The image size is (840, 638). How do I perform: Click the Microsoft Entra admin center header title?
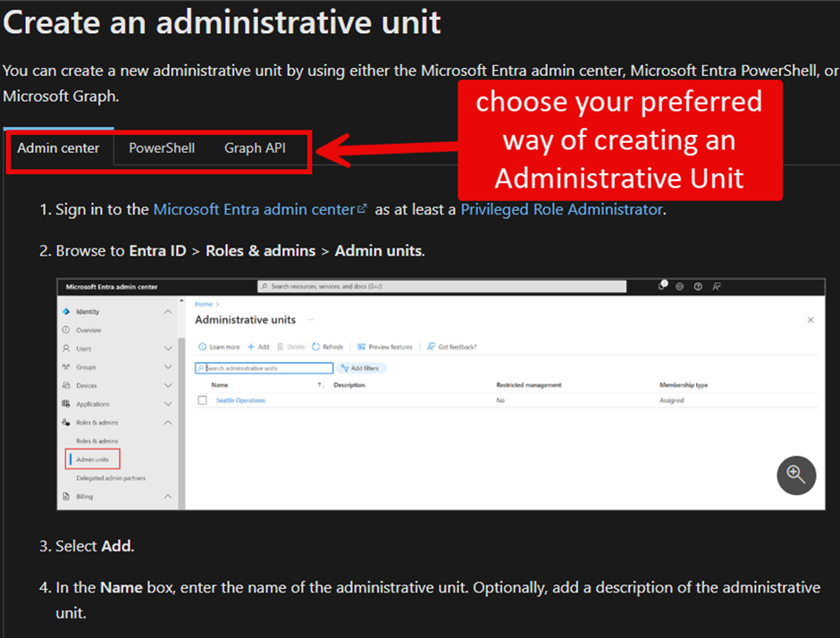tap(112, 287)
